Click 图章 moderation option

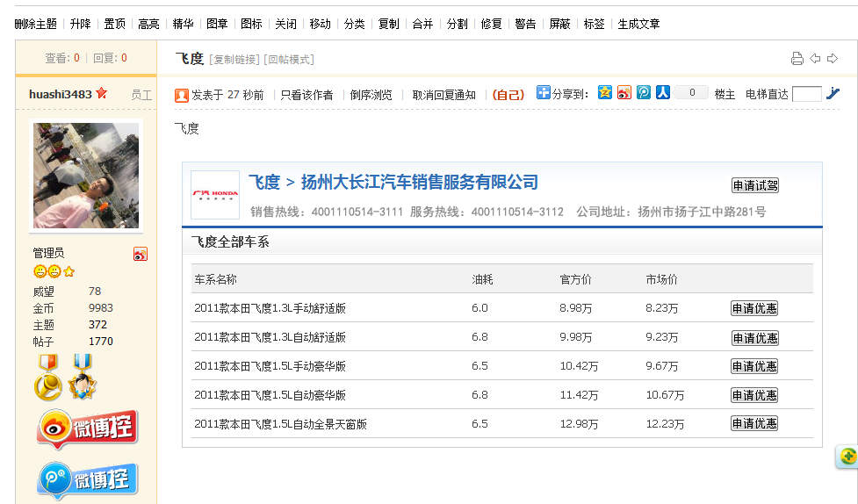tap(217, 24)
